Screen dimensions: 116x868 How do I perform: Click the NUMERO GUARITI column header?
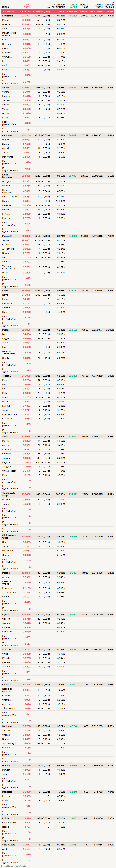(74, 6)
